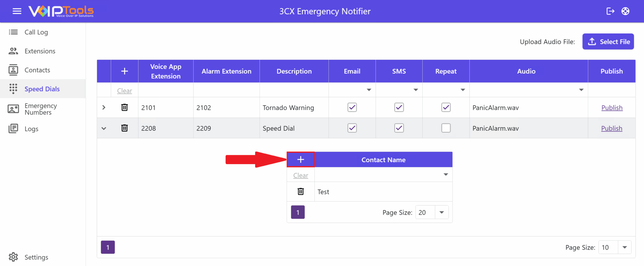Open the Logs menu item
Screen dimensions: 644x266
pyautogui.click(x=43, y=128)
